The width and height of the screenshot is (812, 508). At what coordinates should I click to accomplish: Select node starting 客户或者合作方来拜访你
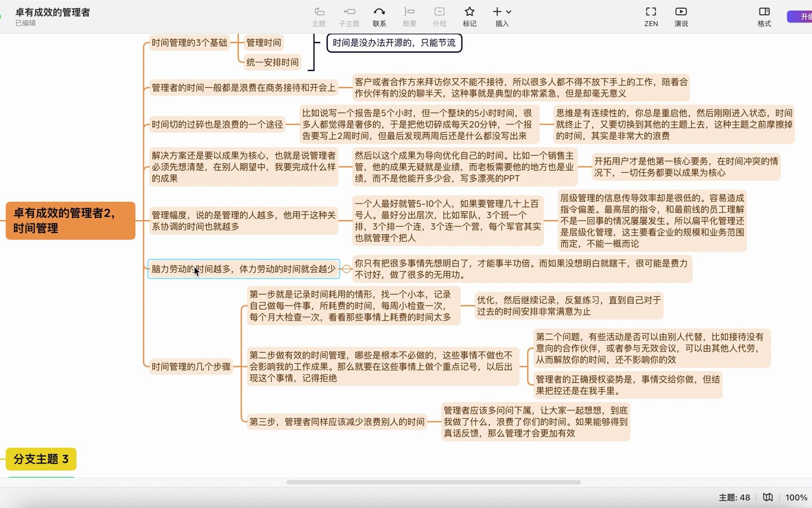coord(521,87)
